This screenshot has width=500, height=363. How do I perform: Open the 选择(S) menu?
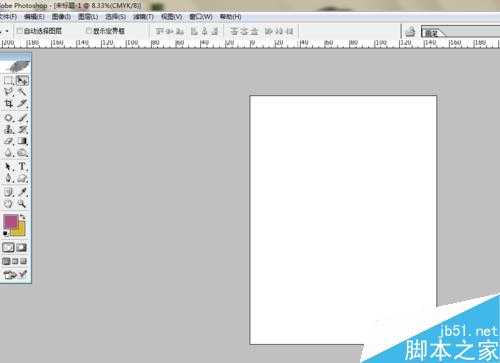(x=116, y=17)
